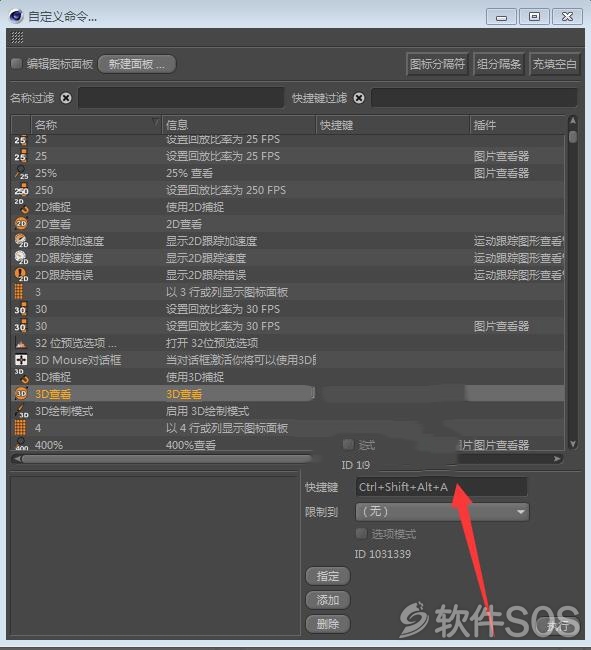The width and height of the screenshot is (591, 650).
Task: Click the 删除 button
Action: (x=328, y=624)
